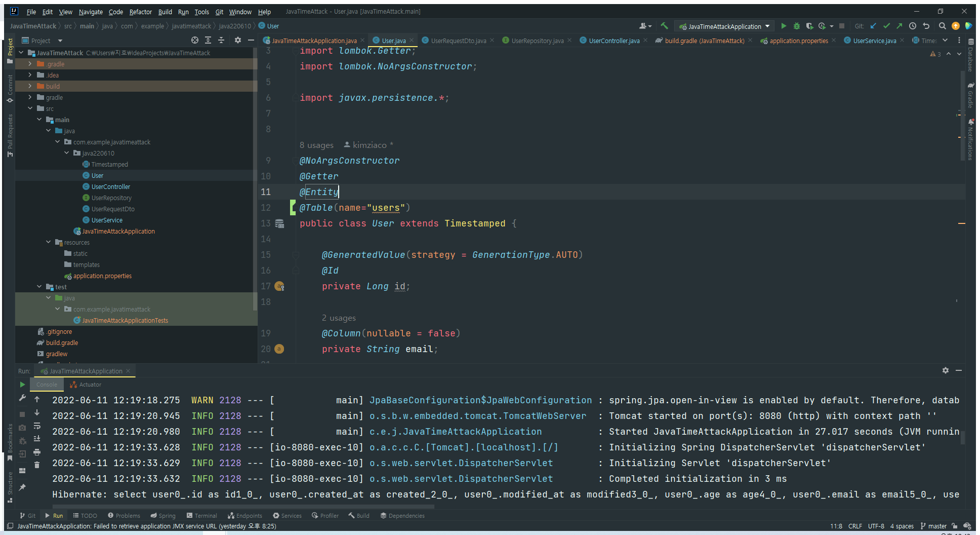Open the Endpoints tool window
980x535 pixels.
(245, 516)
